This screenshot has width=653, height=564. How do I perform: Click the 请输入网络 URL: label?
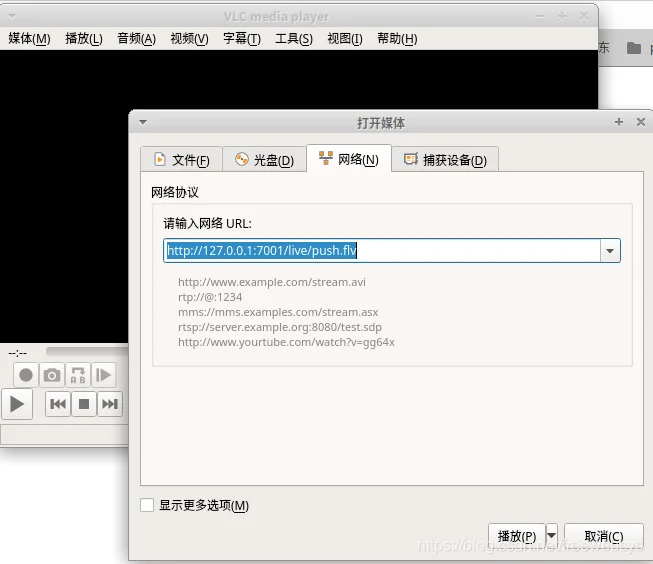207,224
